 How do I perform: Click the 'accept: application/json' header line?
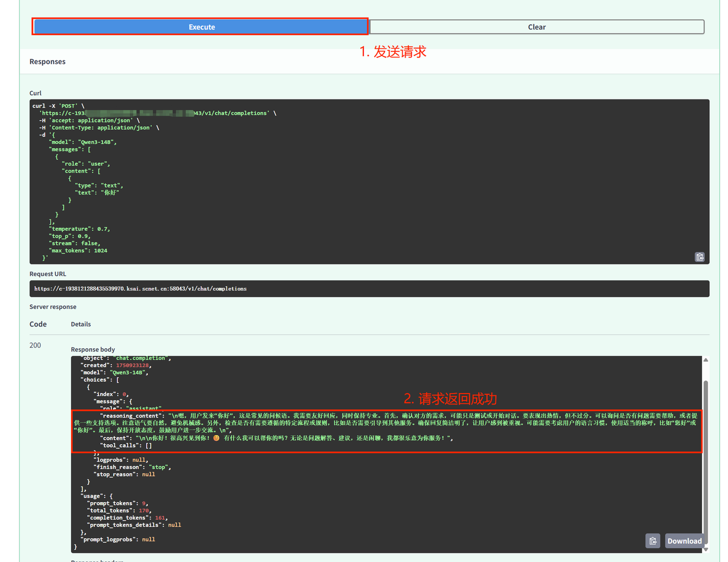(x=89, y=120)
